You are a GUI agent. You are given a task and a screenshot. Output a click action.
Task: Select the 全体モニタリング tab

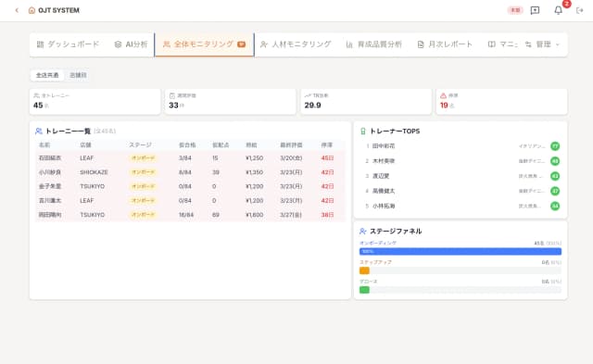tap(204, 44)
